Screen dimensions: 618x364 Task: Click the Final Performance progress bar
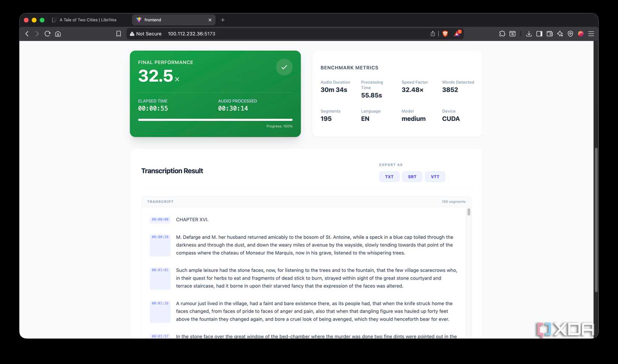pos(215,120)
